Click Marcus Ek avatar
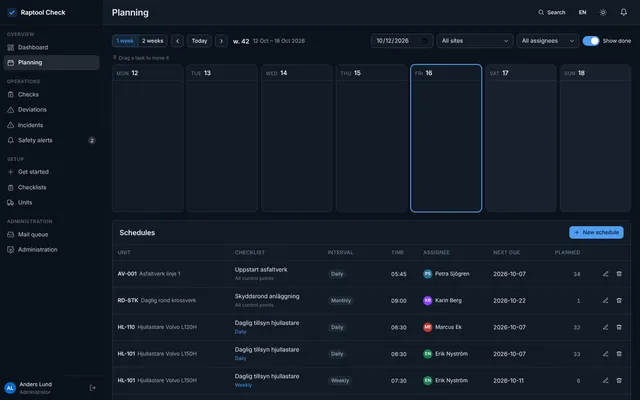The image size is (640, 400). (x=427, y=327)
